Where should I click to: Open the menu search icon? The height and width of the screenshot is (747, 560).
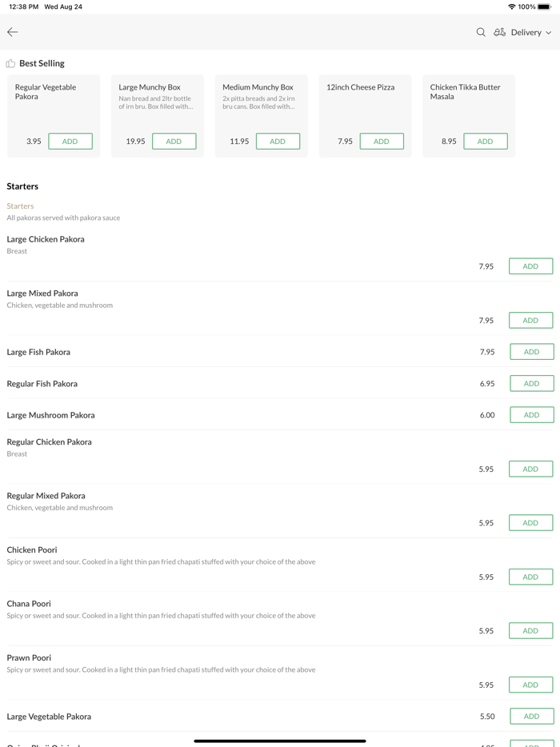tap(481, 33)
